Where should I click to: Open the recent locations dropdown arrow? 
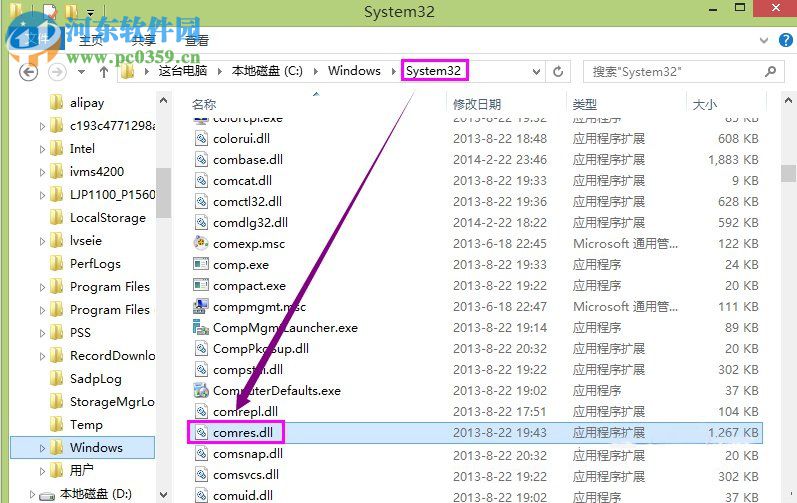tap(81, 72)
